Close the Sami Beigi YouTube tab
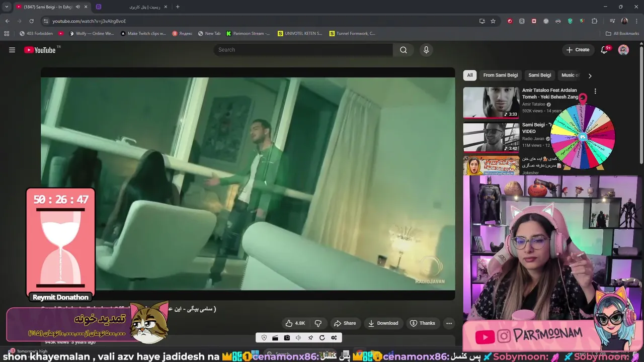 point(86,7)
